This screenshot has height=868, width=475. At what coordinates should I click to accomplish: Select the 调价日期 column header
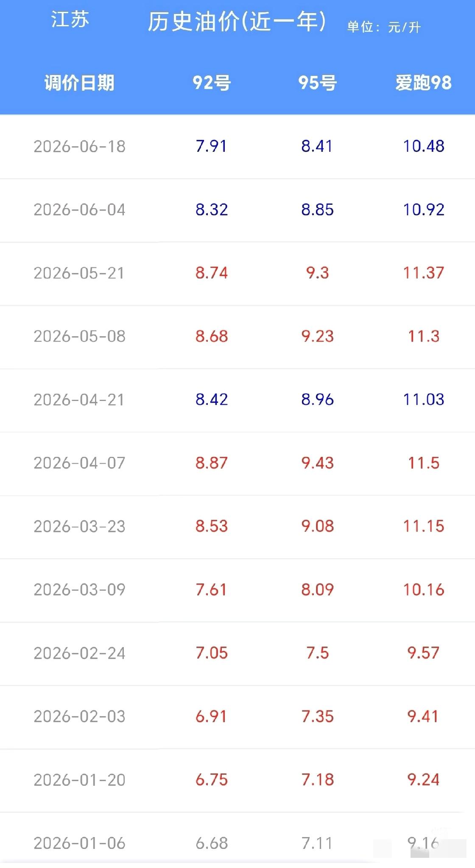tap(79, 83)
